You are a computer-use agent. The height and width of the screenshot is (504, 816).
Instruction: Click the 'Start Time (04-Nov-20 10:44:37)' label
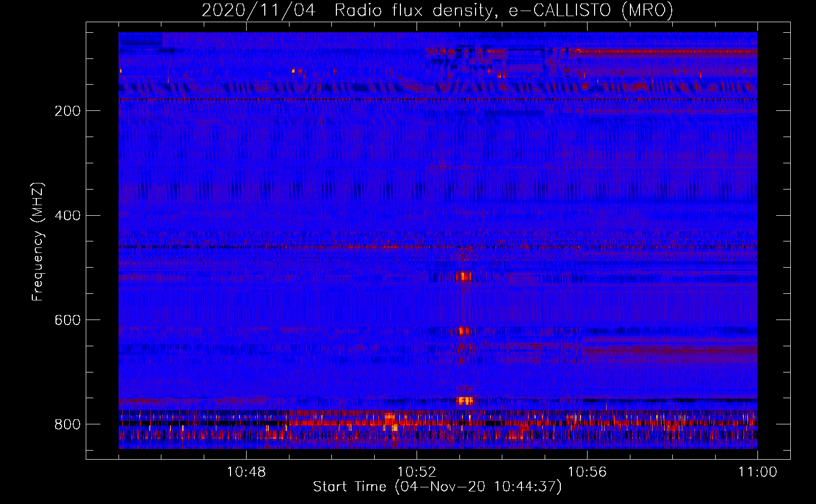tap(437, 487)
